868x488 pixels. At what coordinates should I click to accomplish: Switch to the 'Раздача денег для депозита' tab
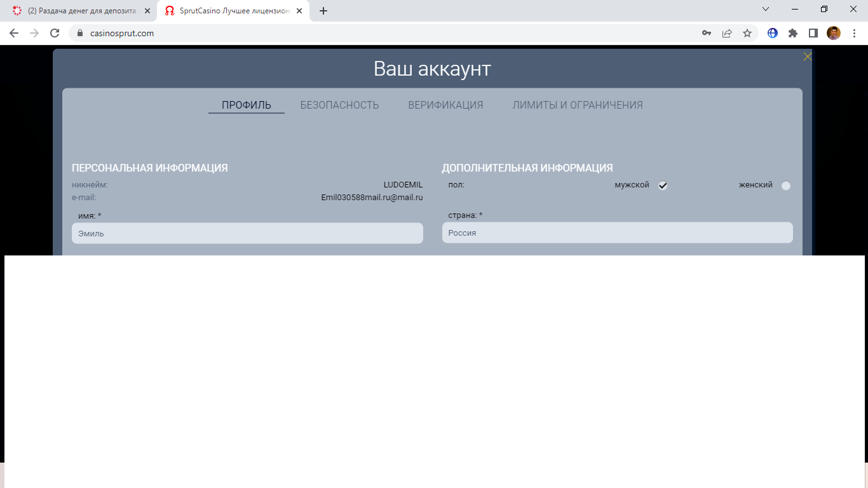pyautogui.click(x=81, y=11)
